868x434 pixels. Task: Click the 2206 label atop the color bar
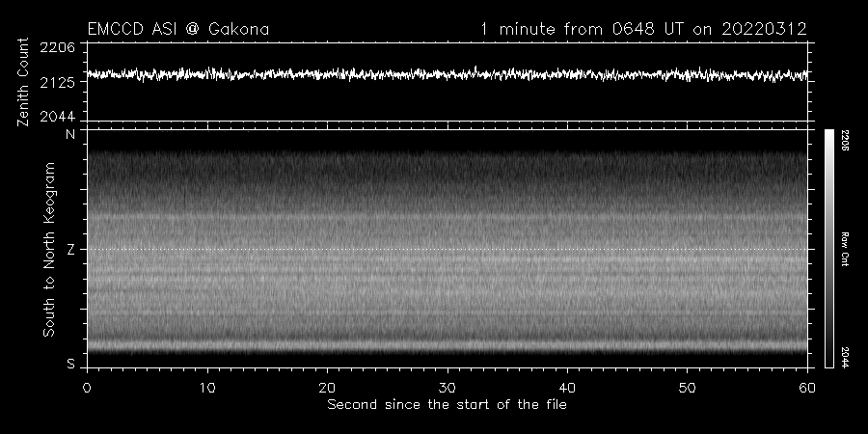[845, 140]
